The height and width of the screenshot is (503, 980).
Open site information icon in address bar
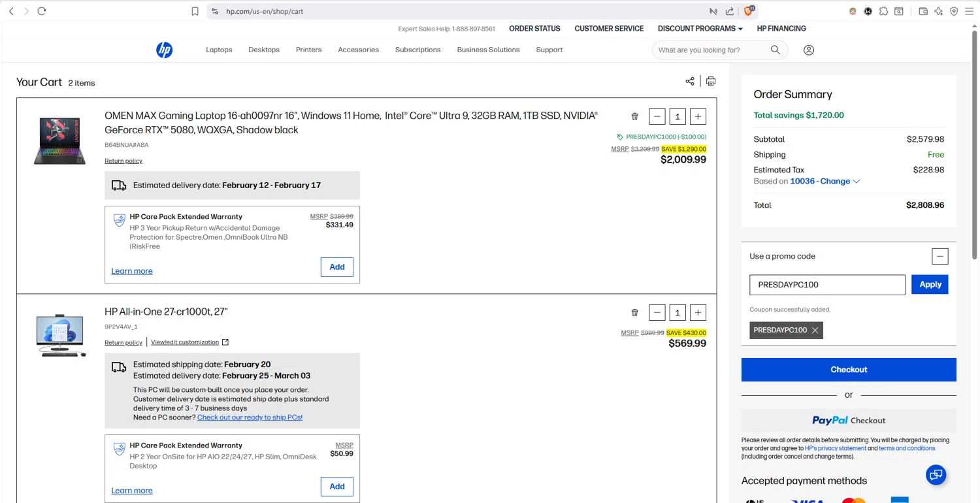click(x=215, y=11)
